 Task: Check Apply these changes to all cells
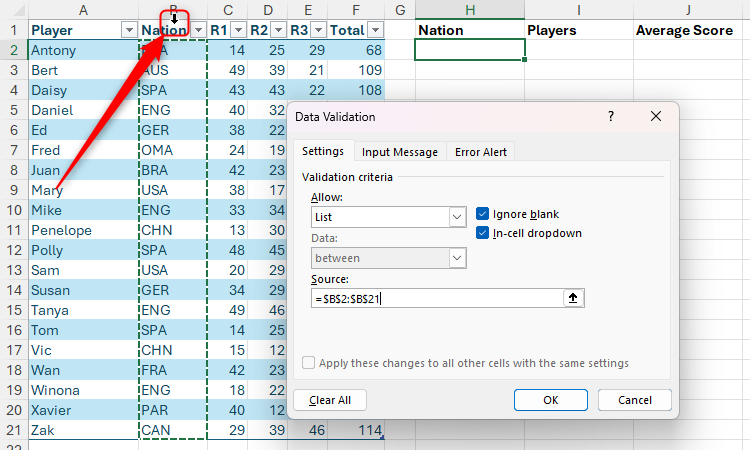click(x=309, y=363)
